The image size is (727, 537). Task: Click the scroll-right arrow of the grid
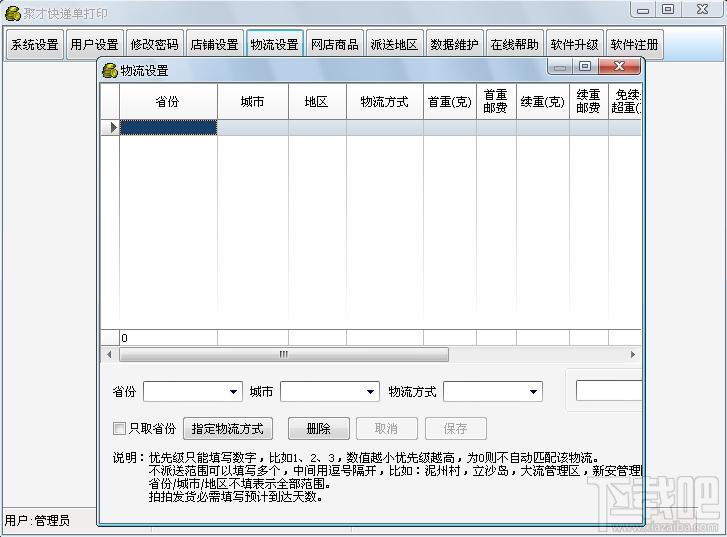coord(633,354)
